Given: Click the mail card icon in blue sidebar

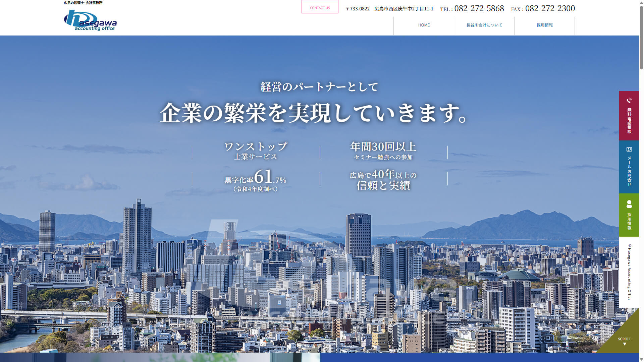Looking at the screenshot, I should (x=629, y=149).
